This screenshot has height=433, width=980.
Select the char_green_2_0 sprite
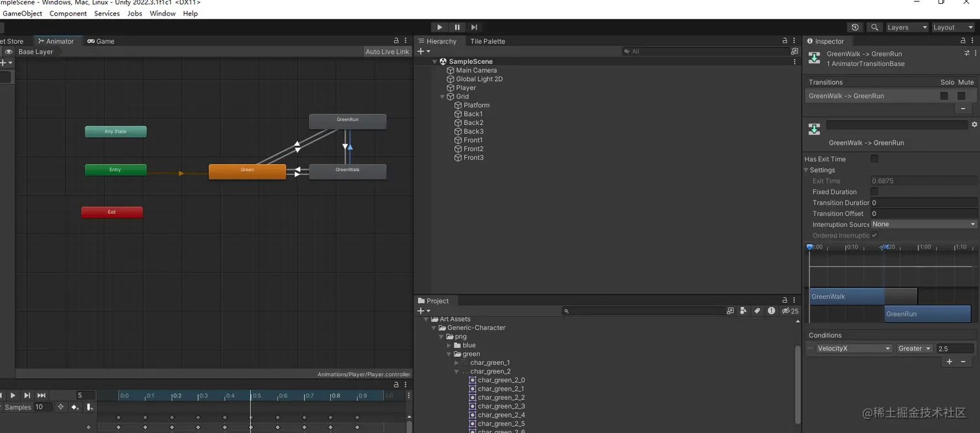click(501, 380)
